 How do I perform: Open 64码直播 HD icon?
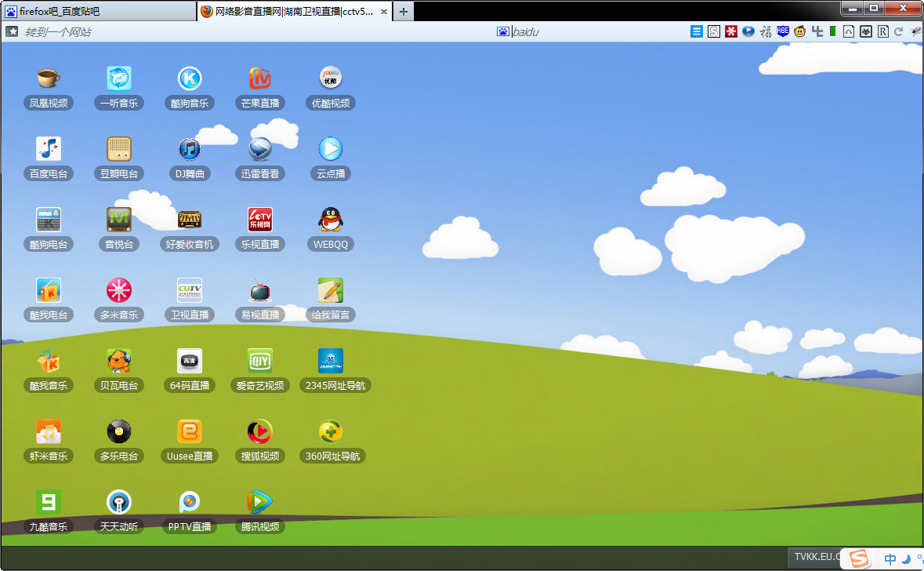click(190, 361)
